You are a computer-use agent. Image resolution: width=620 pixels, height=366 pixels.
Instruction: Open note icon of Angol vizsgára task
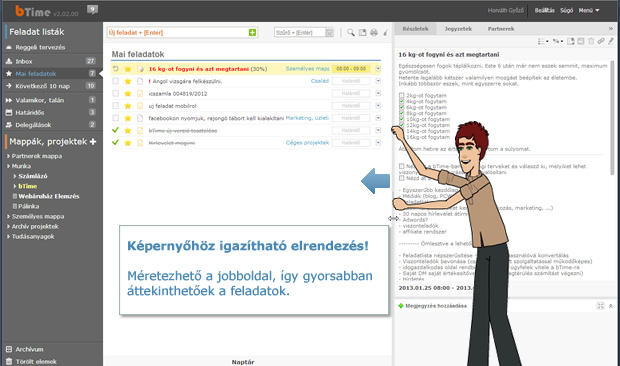pyautogui.click(x=140, y=81)
